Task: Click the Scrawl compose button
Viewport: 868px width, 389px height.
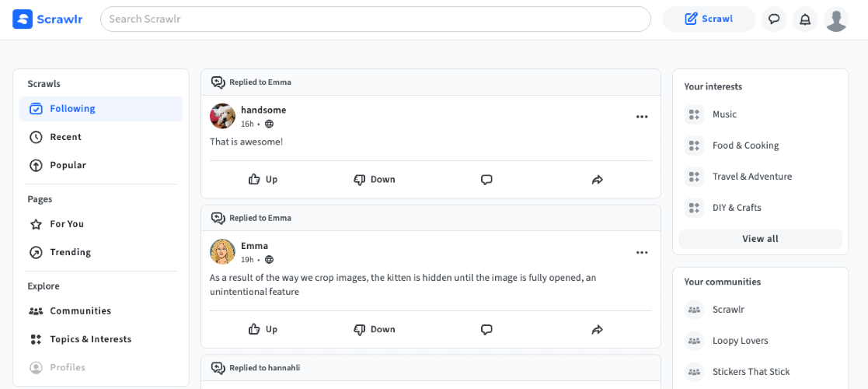Action: click(709, 19)
